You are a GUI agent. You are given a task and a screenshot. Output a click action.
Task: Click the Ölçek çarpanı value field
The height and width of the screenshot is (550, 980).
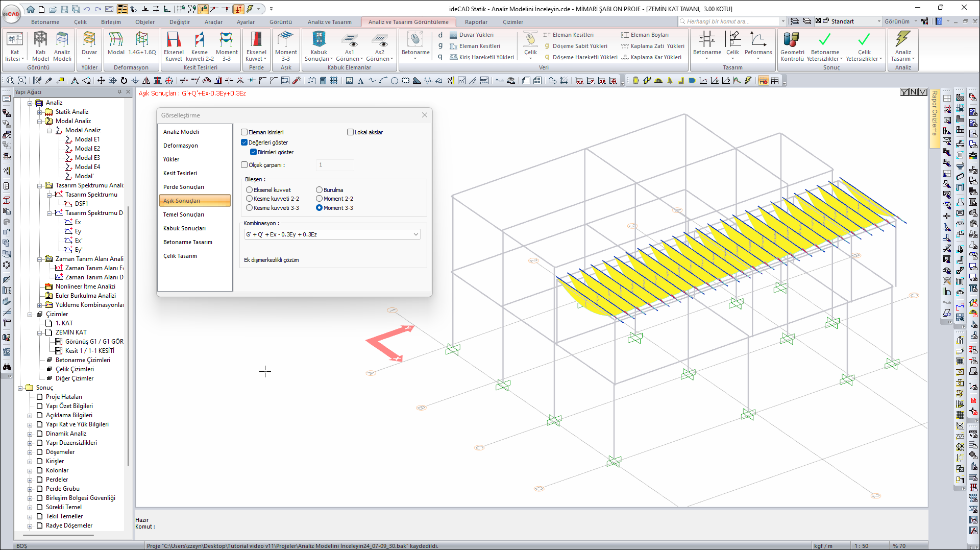pyautogui.click(x=334, y=165)
